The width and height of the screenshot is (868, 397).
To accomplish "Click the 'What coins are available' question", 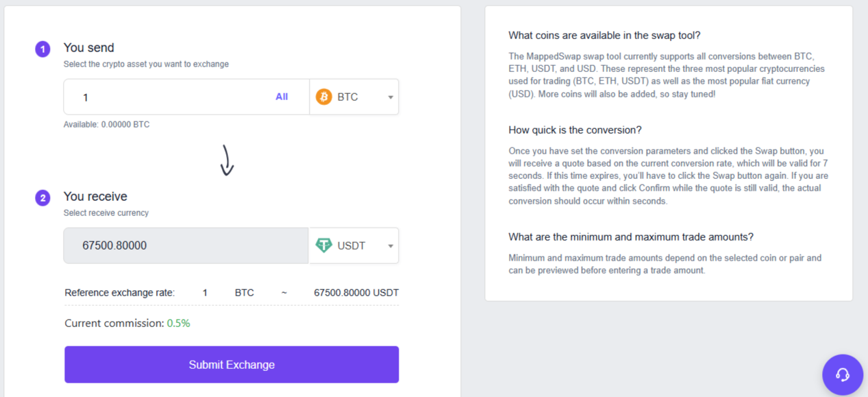I will click(604, 36).
